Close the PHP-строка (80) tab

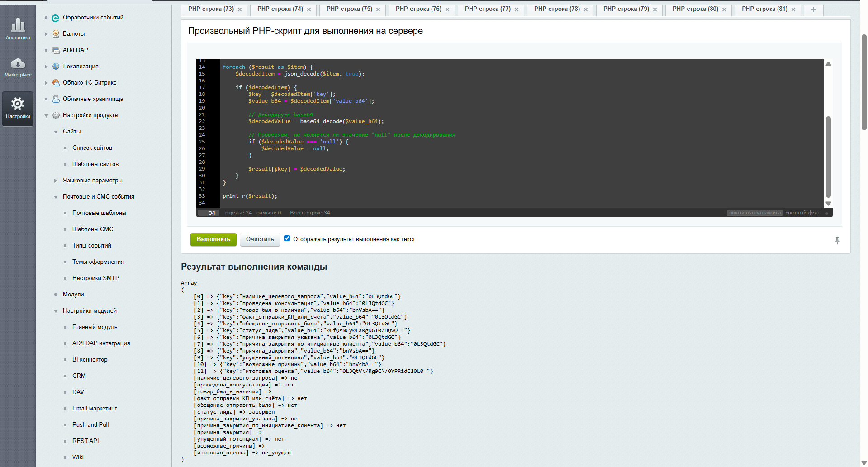(x=724, y=10)
